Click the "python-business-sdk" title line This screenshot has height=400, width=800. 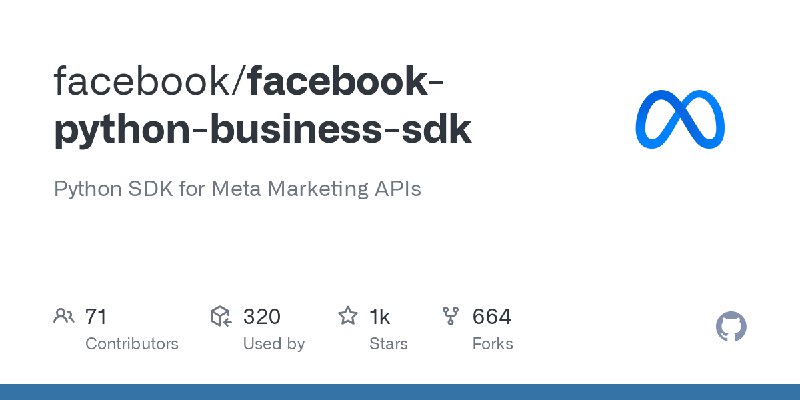(262, 130)
